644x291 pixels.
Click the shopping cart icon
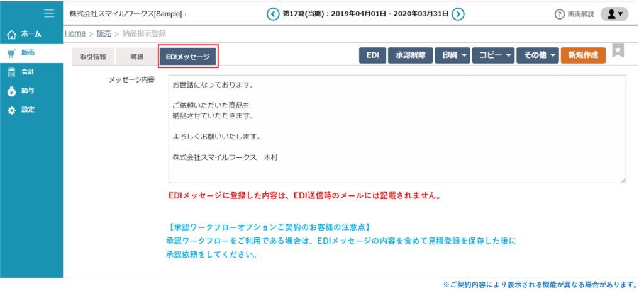12,53
